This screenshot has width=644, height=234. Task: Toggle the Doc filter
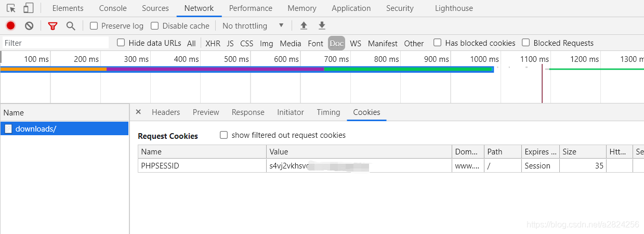click(337, 43)
